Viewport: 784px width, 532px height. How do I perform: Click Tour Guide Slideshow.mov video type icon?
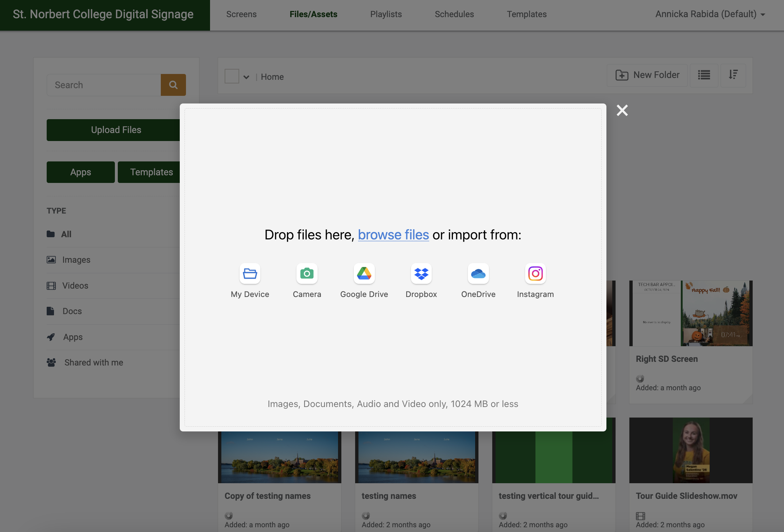pos(640,516)
